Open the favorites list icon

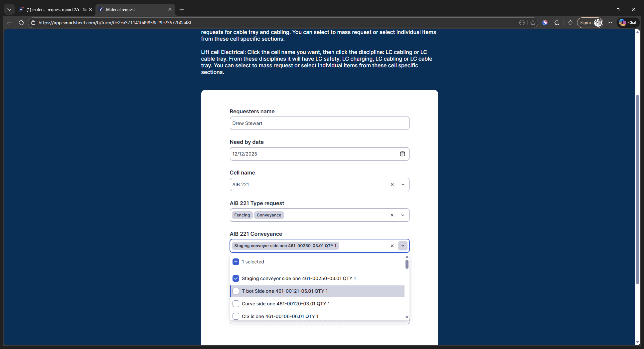[570, 23]
